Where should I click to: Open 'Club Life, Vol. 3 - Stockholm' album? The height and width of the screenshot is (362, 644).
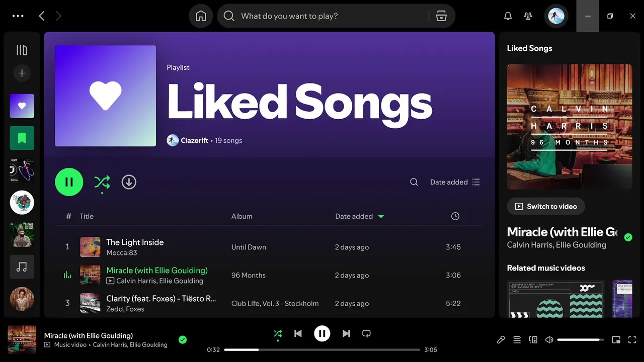tap(275, 304)
